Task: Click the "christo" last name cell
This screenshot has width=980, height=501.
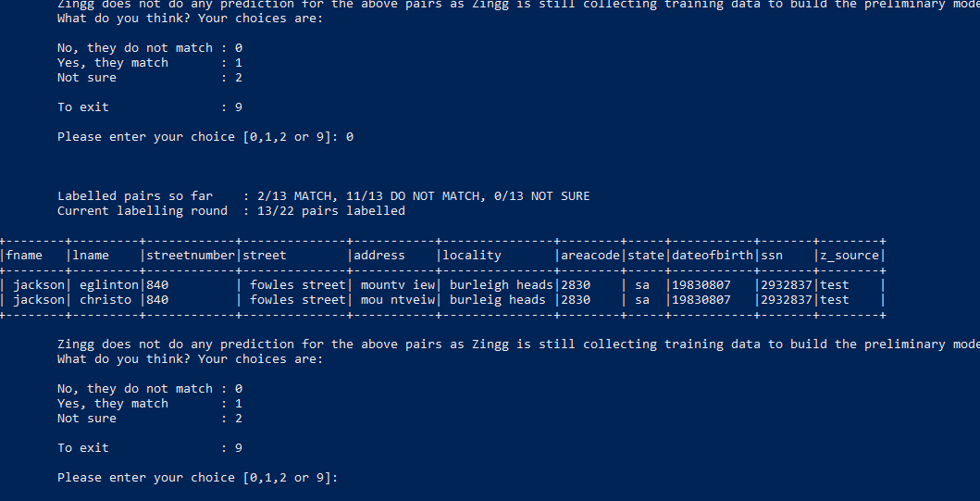Action: pos(105,300)
